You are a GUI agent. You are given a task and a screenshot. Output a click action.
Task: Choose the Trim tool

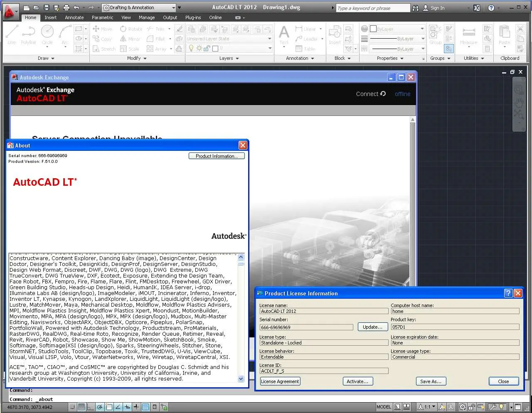(156, 29)
